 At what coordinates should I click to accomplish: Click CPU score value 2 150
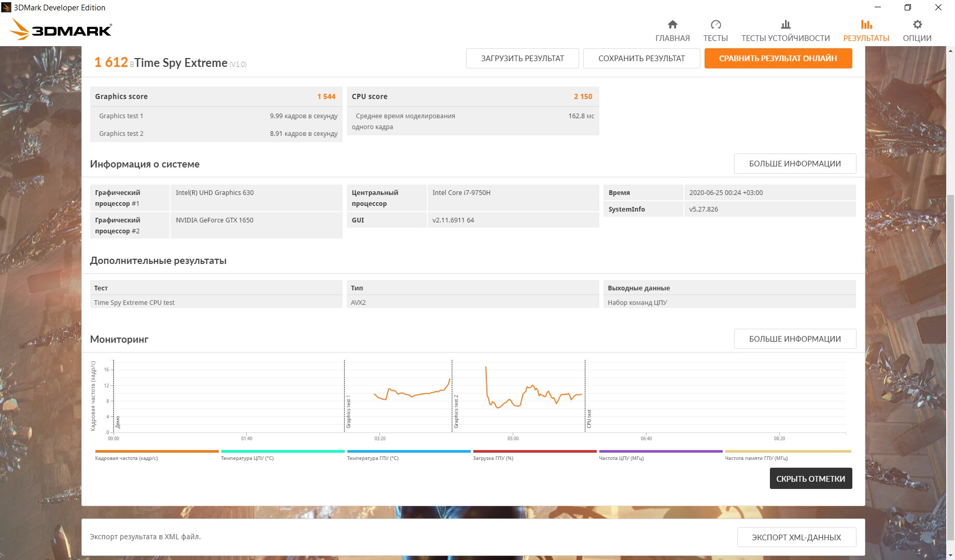click(583, 96)
